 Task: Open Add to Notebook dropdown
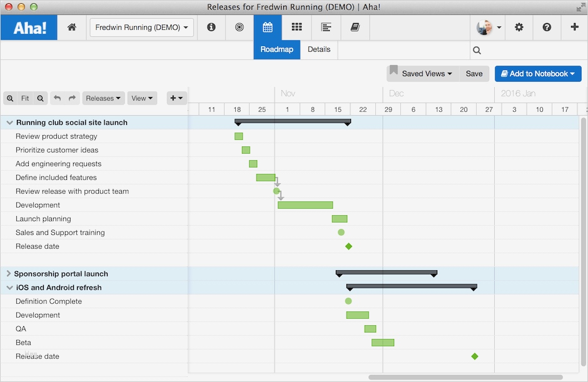click(538, 74)
